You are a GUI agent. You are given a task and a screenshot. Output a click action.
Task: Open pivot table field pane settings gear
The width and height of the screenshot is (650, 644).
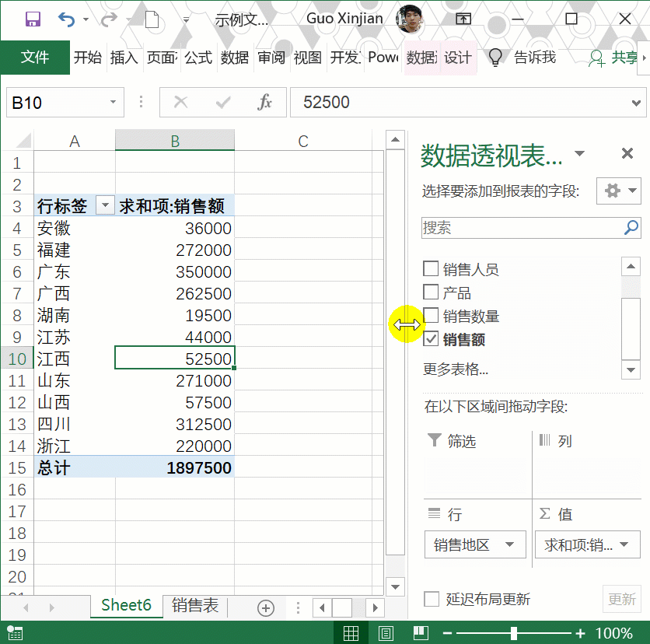(618, 191)
